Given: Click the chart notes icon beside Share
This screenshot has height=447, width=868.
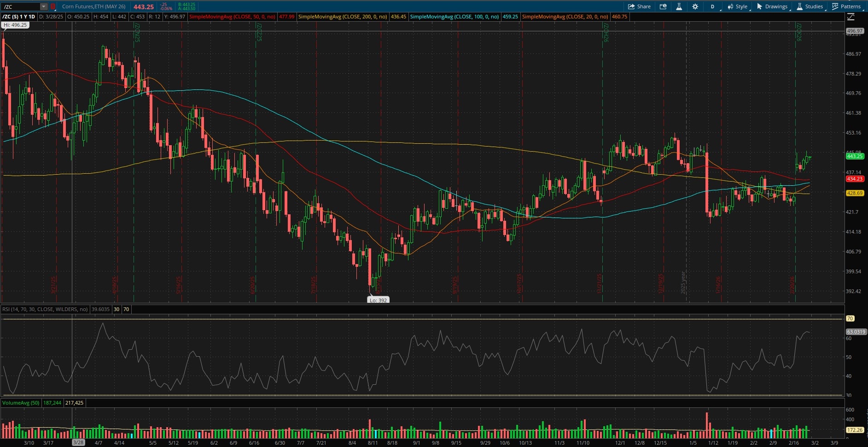Looking at the screenshot, I should 664,6.
